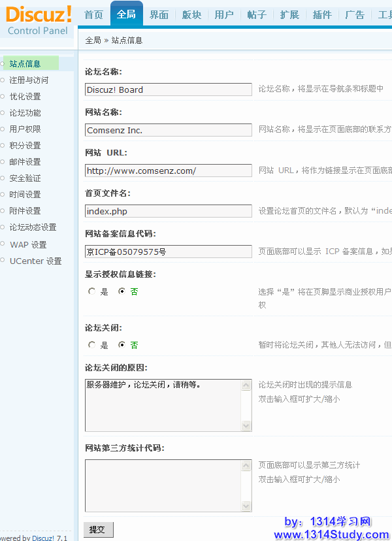Click the 网站备案信息代码 input box

tap(168, 252)
